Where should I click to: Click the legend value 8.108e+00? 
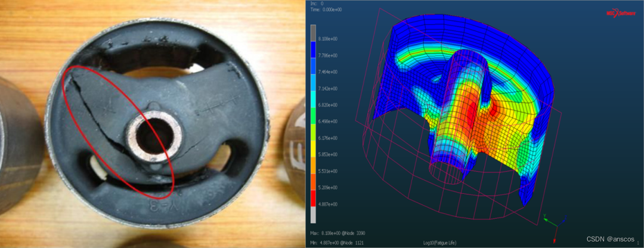[329, 39]
